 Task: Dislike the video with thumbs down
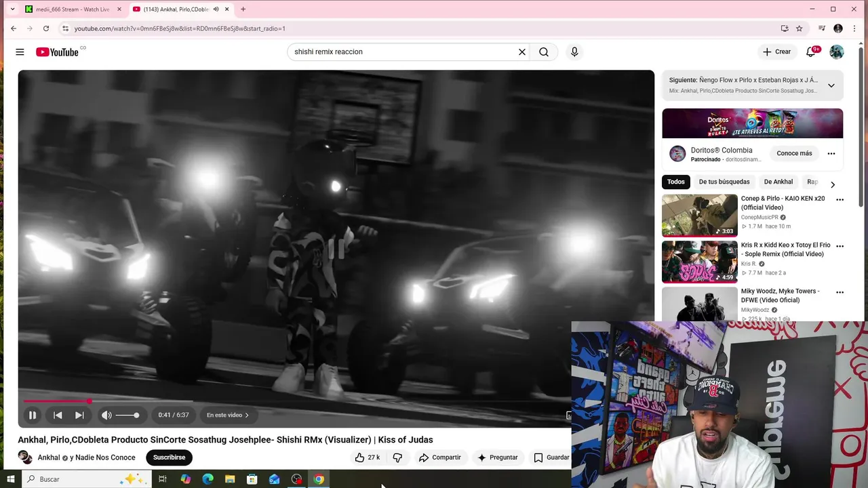397,457
